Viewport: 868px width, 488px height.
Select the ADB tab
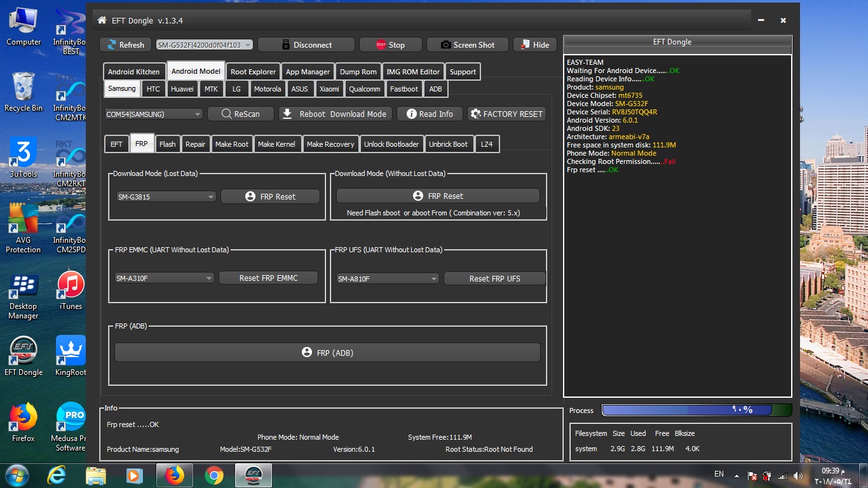tap(435, 89)
